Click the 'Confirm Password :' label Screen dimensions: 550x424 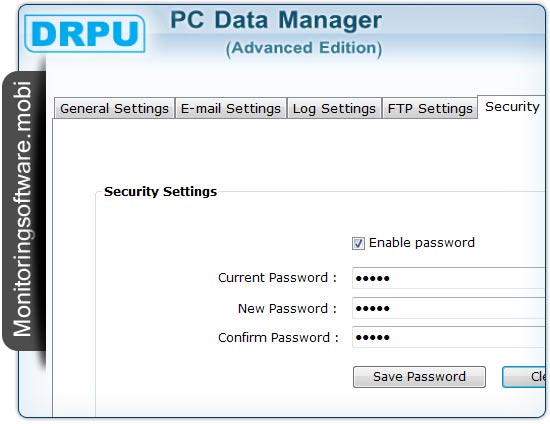[278, 338]
